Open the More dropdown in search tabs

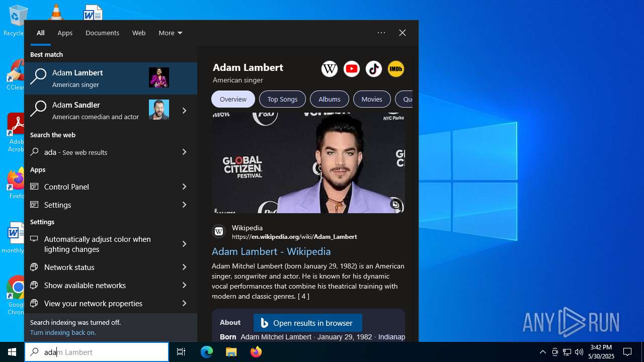[171, 33]
